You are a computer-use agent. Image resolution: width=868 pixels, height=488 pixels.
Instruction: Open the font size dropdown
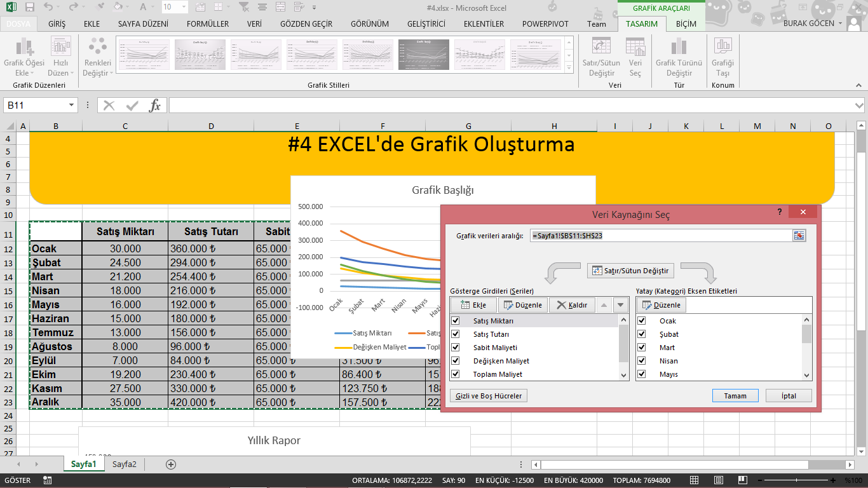click(x=184, y=8)
